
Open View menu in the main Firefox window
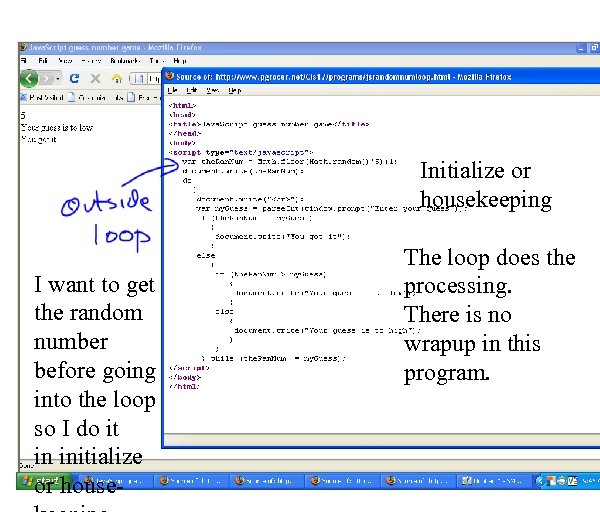pos(65,60)
